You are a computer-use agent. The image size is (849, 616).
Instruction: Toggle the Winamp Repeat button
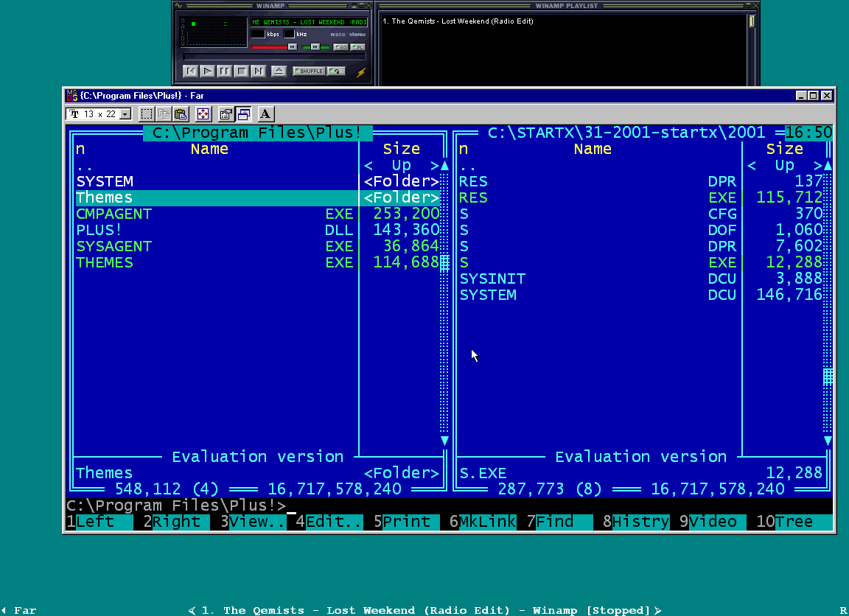pos(336,71)
